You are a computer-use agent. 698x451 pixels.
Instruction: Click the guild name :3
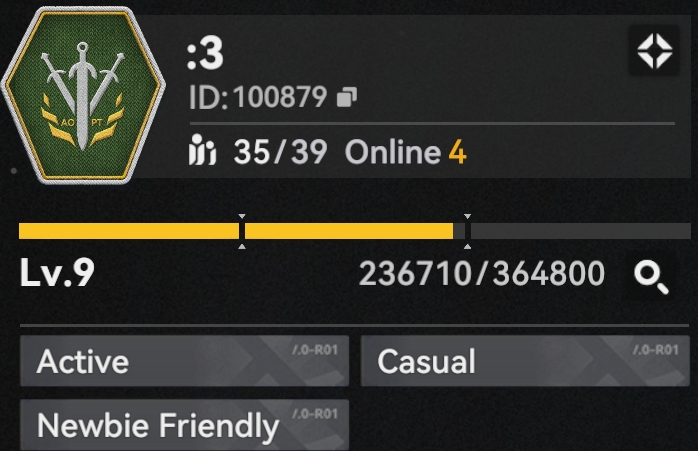tap(205, 54)
